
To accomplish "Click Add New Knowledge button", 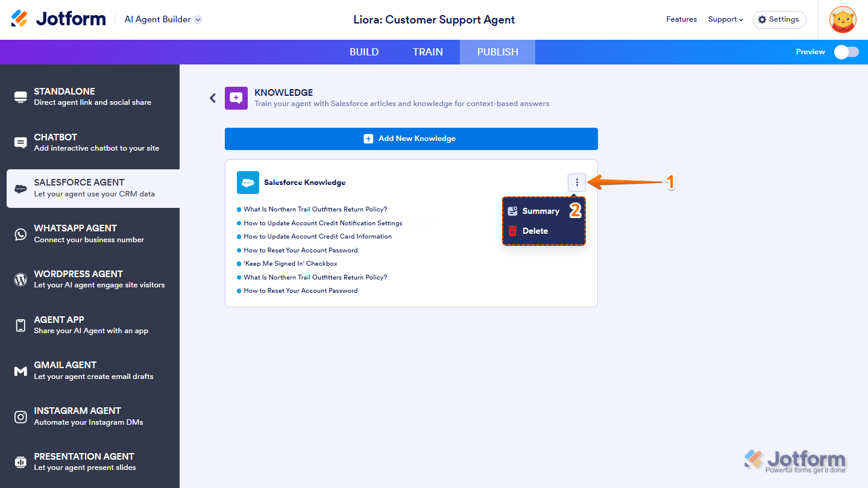I will [x=411, y=139].
